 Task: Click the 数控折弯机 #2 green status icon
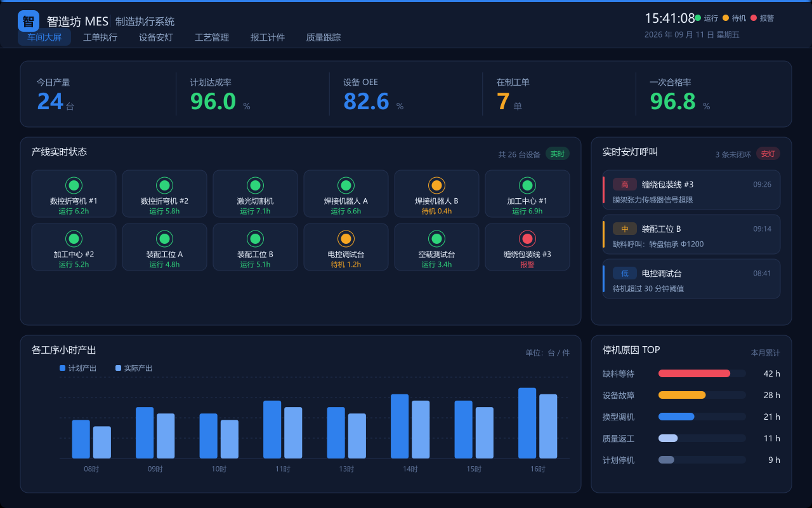click(164, 185)
